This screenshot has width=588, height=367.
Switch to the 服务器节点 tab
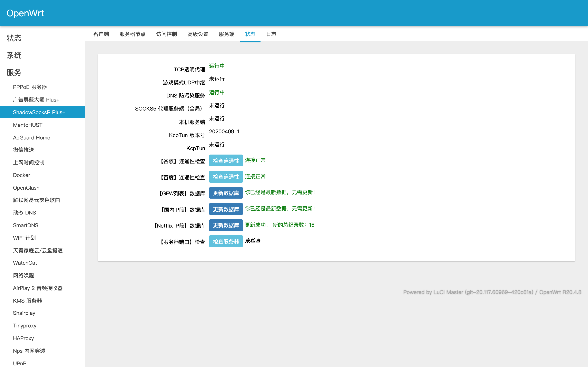133,34
